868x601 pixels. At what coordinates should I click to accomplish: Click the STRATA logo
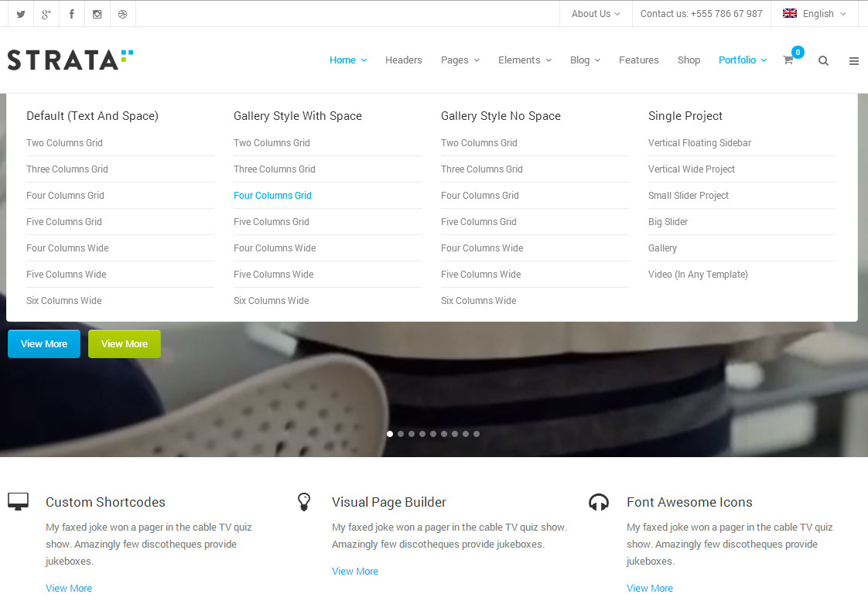click(x=70, y=60)
